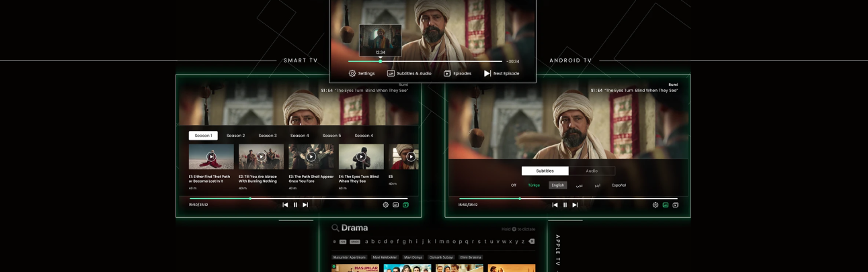The image size is (868, 272).
Task: Choose Arabic (عربی) subtitle language
Action: click(x=580, y=185)
